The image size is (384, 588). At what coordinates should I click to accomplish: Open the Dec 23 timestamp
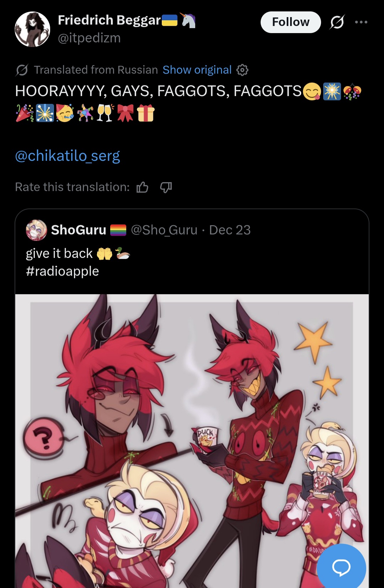click(230, 230)
